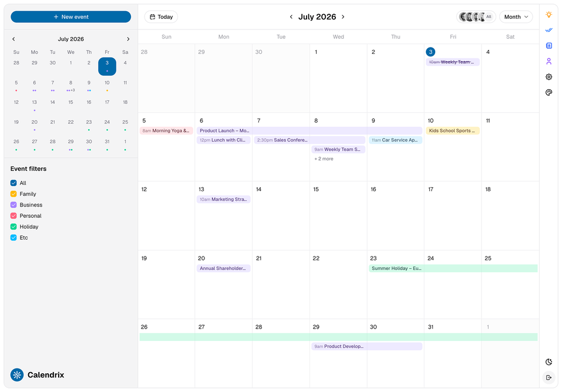Select day 31 in mini calendar
Viewport: 562px width, 392px height.
coord(107,145)
